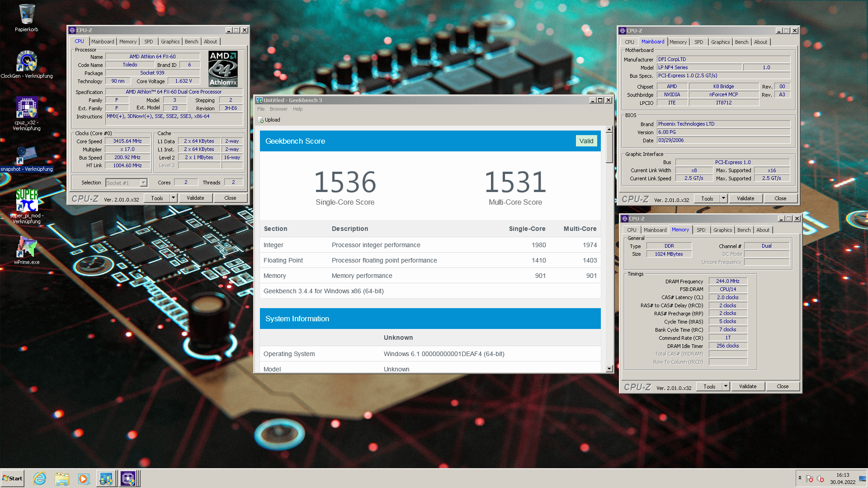Click the CPU-Z title icon in the Mainboard window
The width and height of the screenshot is (868, 488).
[623, 31]
